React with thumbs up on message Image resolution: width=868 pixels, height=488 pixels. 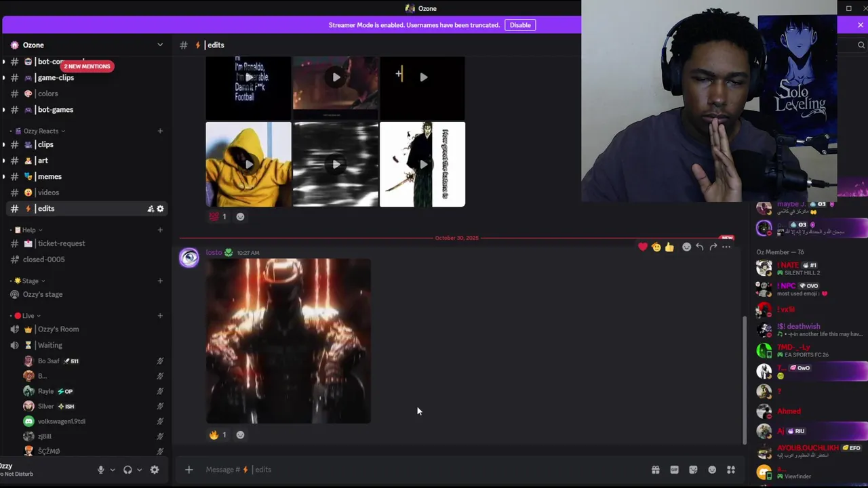[669, 247]
